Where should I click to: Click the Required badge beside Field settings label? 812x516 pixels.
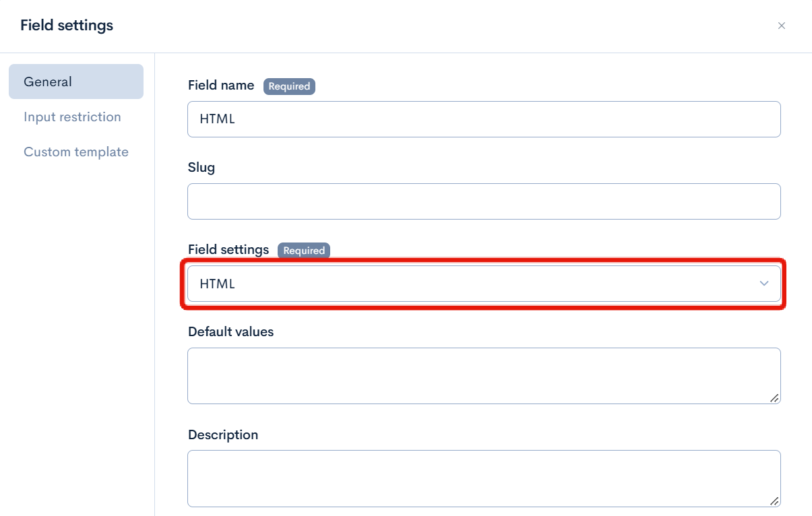304,251
